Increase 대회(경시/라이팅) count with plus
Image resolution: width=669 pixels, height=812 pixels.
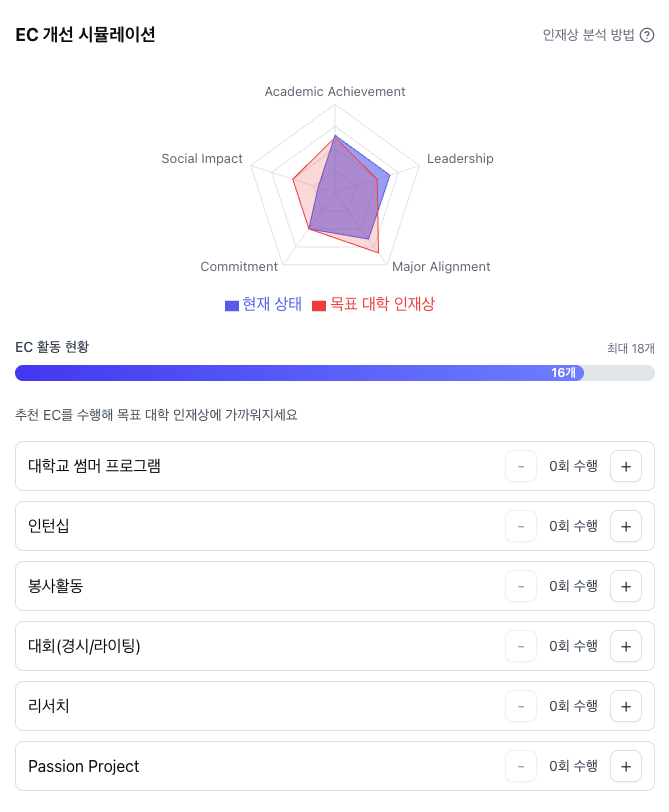point(626,646)
